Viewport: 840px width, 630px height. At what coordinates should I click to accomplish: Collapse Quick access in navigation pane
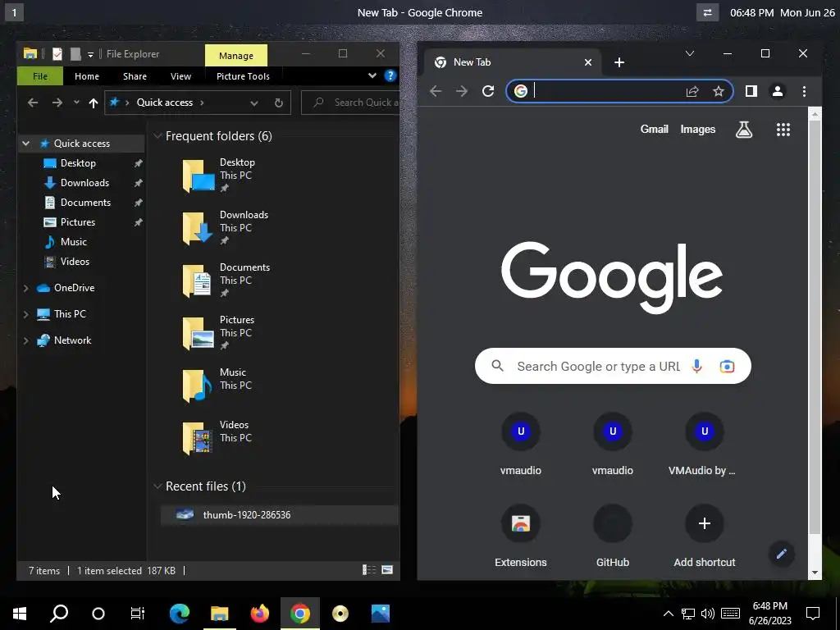pos(25,144)
